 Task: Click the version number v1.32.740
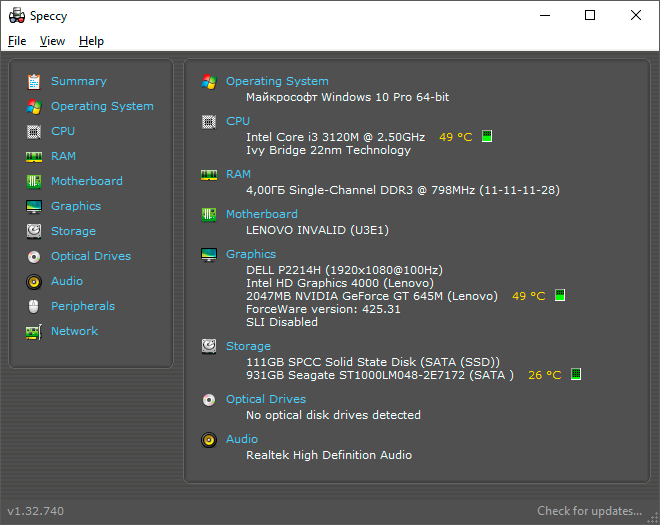point(36,511)
